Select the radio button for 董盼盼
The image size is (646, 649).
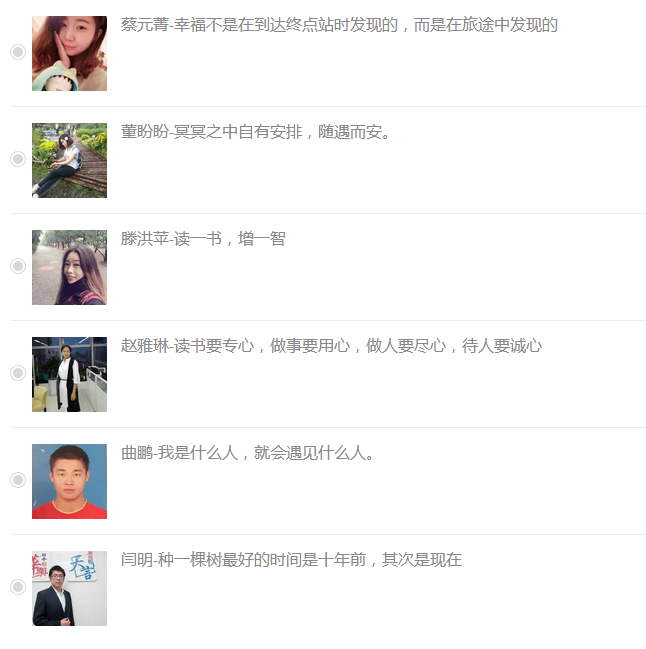coord(18,159)
